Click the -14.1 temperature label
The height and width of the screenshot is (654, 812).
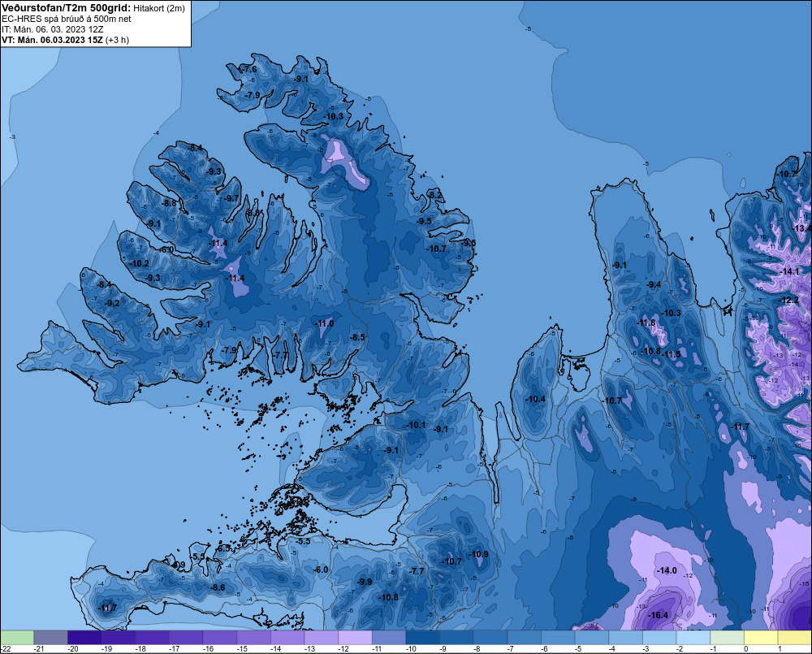pyautogui.click(x=790, y=271)
